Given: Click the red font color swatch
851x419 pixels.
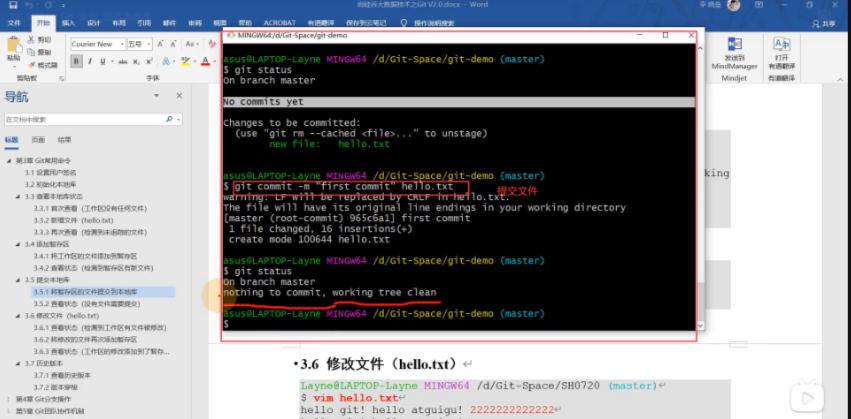Looking at the screenshot, I should [x=205, y=61].
